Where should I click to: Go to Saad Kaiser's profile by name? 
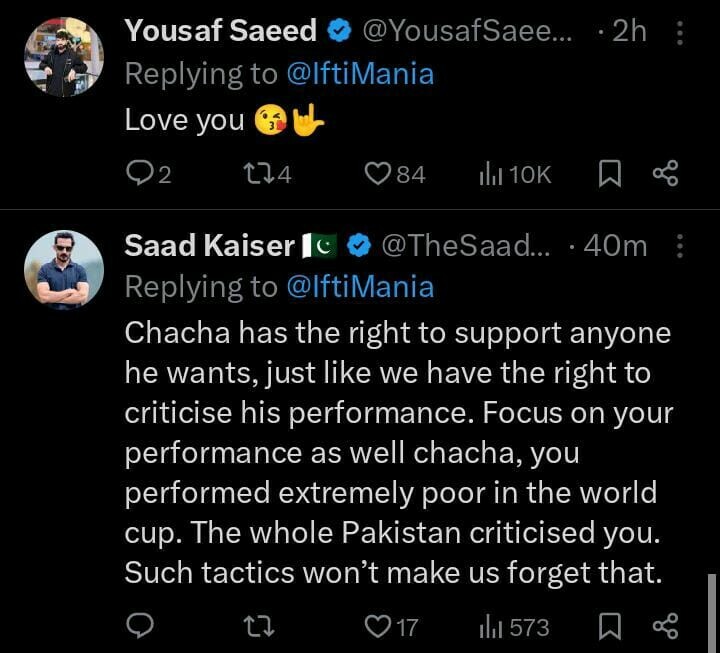(209, 246)
